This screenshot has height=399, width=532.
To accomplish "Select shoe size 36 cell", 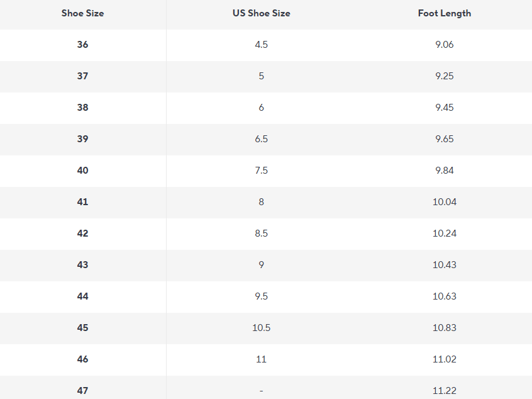I will pyautogui.click(x=82, y=45).
